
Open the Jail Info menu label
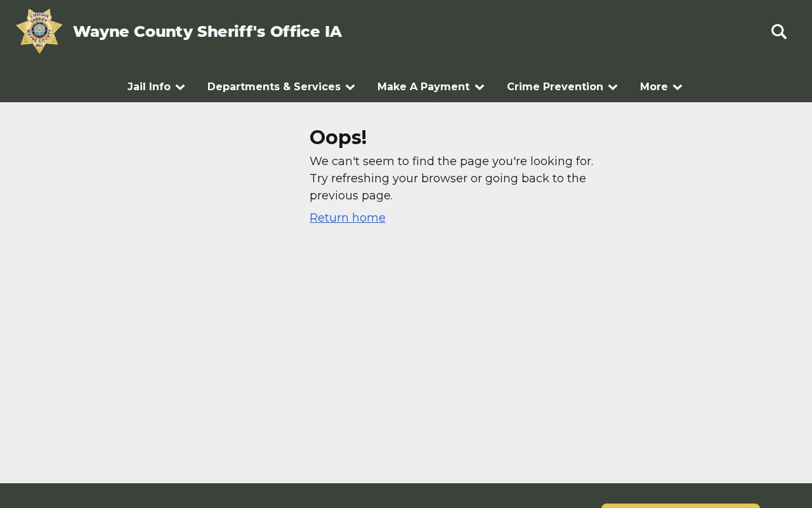click(x=149, y=86)
